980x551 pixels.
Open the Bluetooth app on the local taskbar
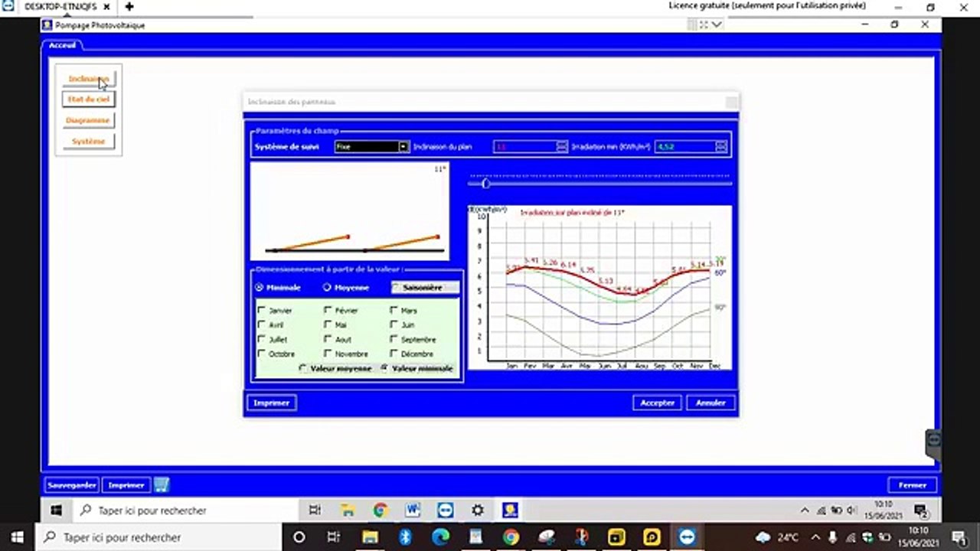click(407, 537)
